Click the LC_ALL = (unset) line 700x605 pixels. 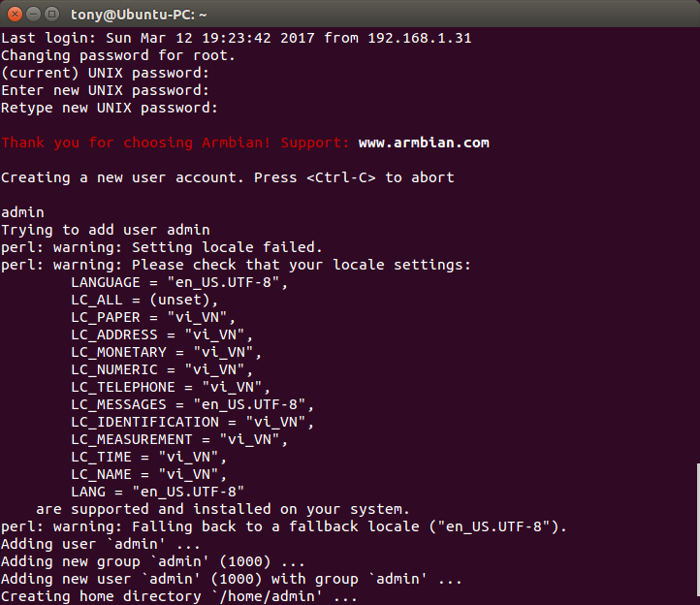[x=144, y=300]
